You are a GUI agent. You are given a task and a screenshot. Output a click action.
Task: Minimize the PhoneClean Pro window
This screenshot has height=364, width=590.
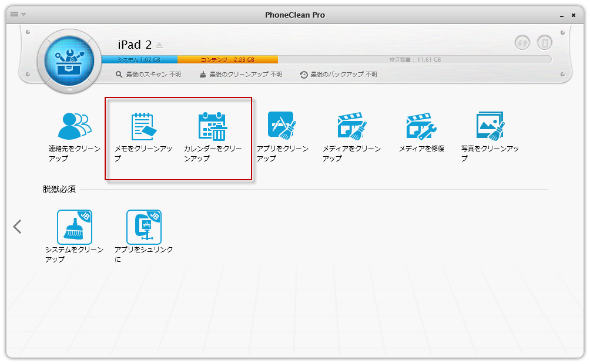click(562, 15)
